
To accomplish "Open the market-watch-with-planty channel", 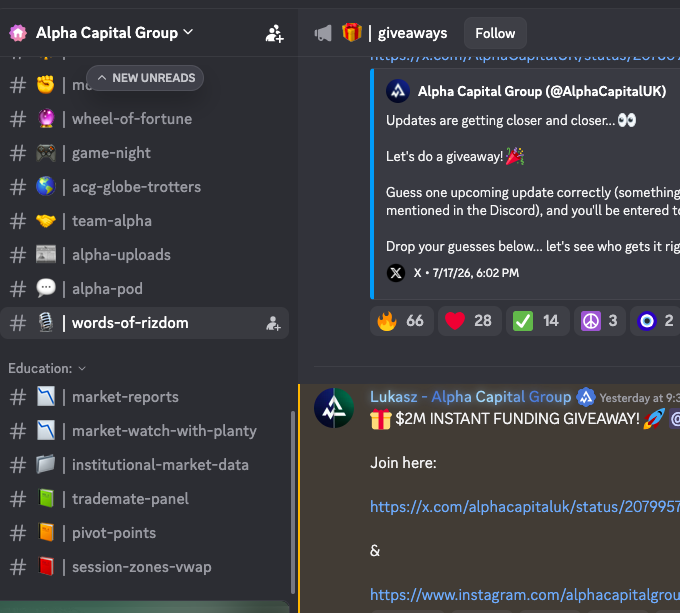I will coord(144,431).
